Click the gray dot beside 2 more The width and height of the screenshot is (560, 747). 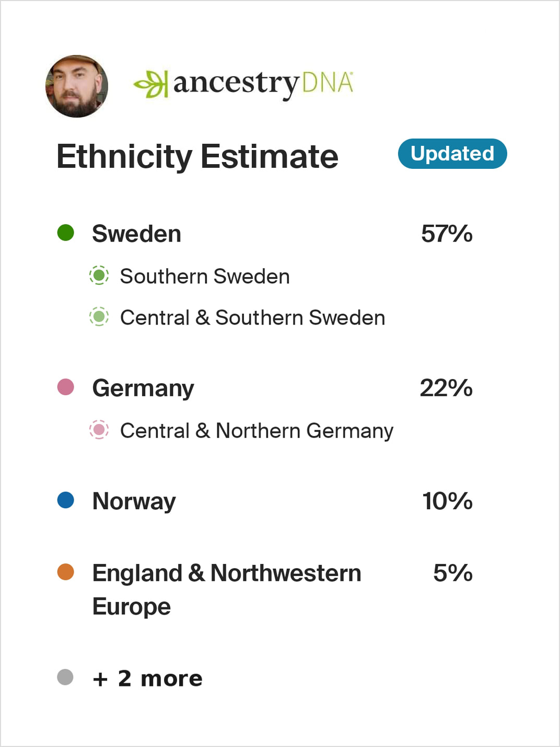click(65, 677)
